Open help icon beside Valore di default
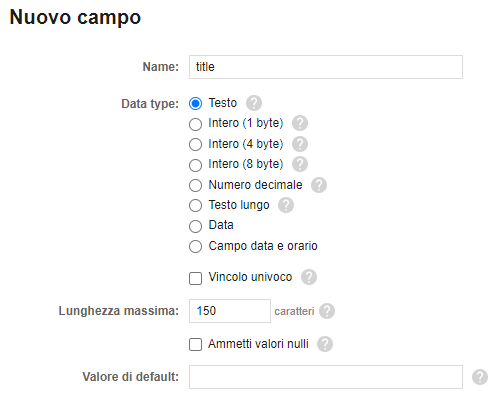The height and width of the screenshot is (403, 503). 480,377
